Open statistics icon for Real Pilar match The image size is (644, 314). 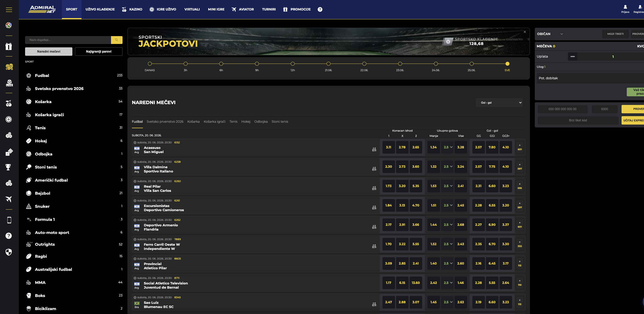pyautogui.click(x=374, y=188)
